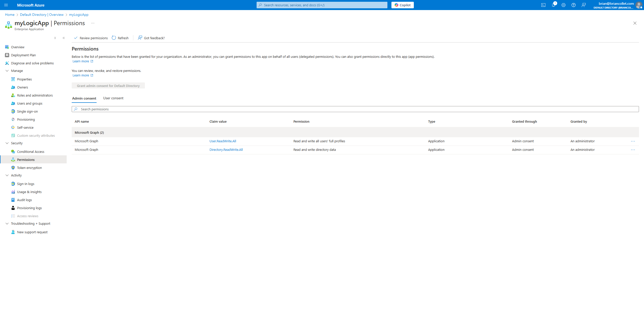Image resolution: width=644 pixels, height=323 pixels.
Task: Click the top-bar feedback icon
Action: click(x=584, y=5)
